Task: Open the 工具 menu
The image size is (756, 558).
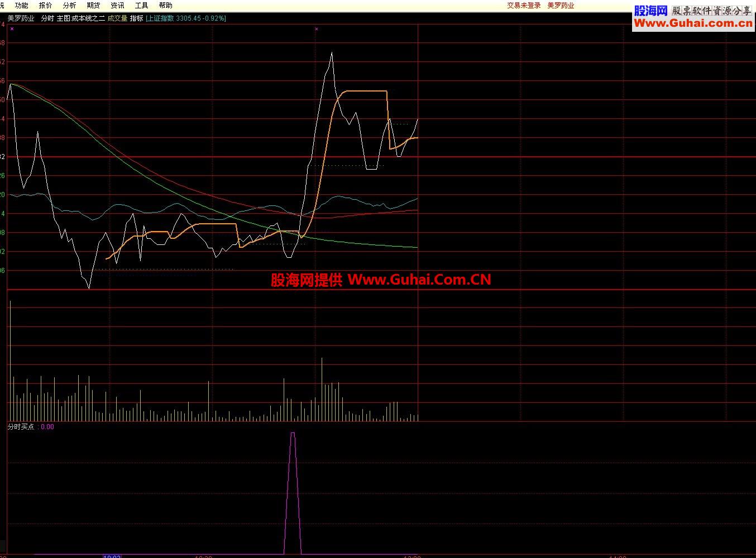Action: pyautogui.click(x=141, y=6)
